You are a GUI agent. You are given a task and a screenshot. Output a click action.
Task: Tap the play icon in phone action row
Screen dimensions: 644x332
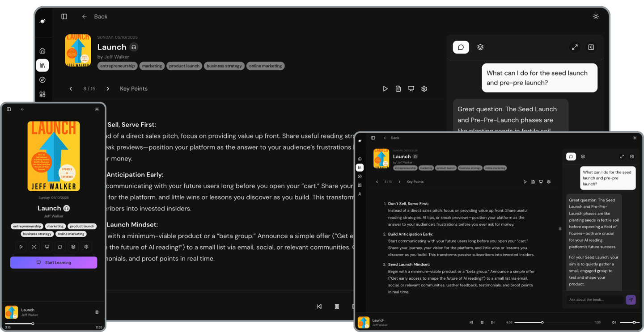point(21,247)
